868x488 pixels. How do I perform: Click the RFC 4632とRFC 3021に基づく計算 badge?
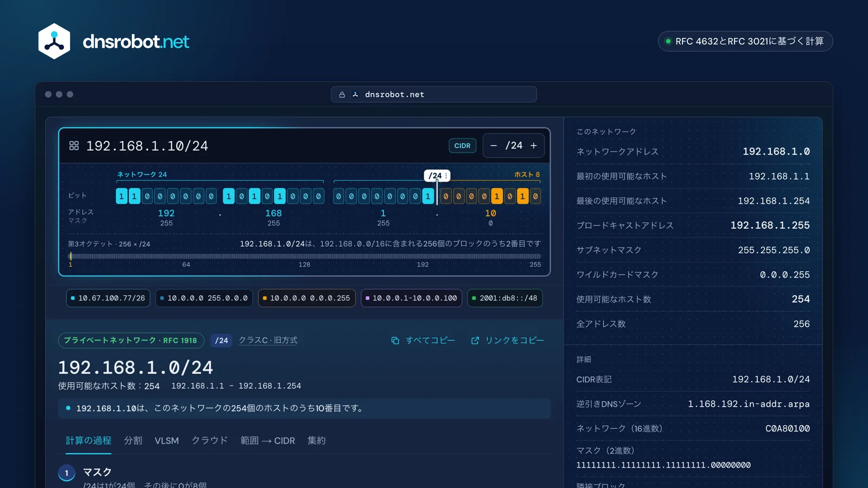pyautogui.click(x=745, y=41)
